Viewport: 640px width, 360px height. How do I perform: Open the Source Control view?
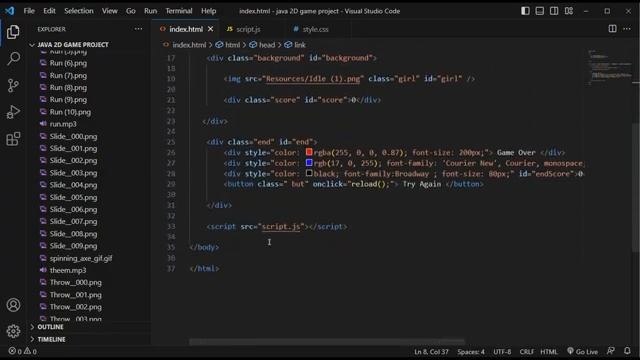click(x=13, y=85)
